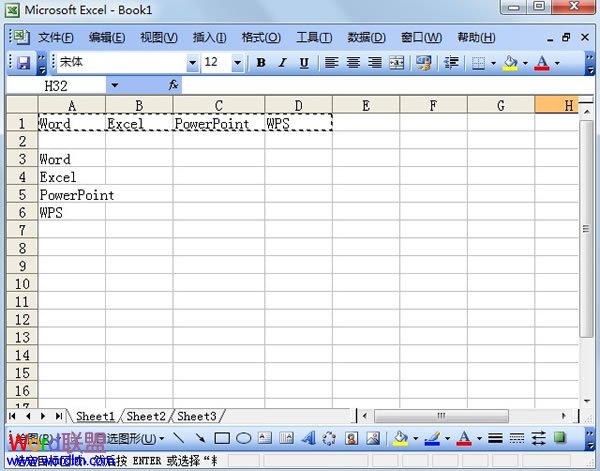Align text right

[375, 62]
